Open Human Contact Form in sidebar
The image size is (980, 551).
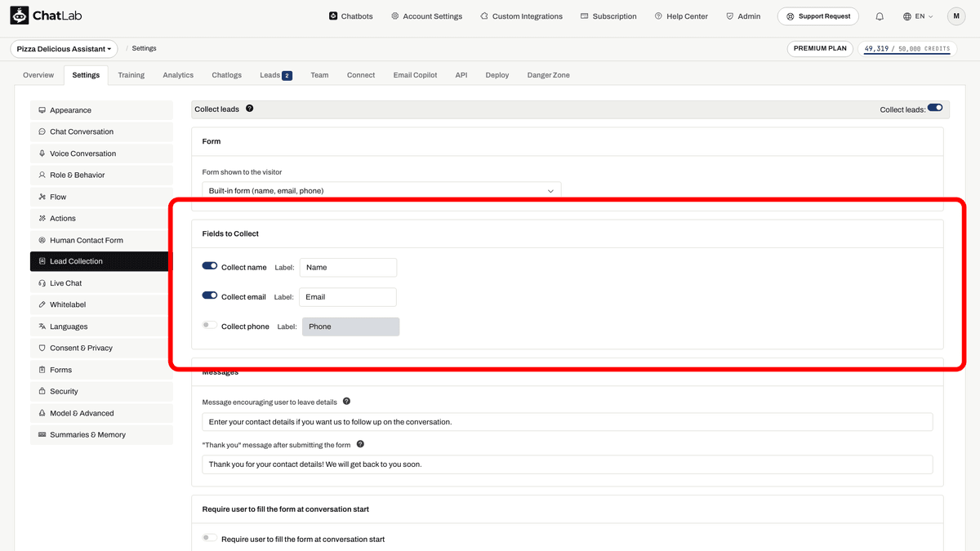[101, 240]
